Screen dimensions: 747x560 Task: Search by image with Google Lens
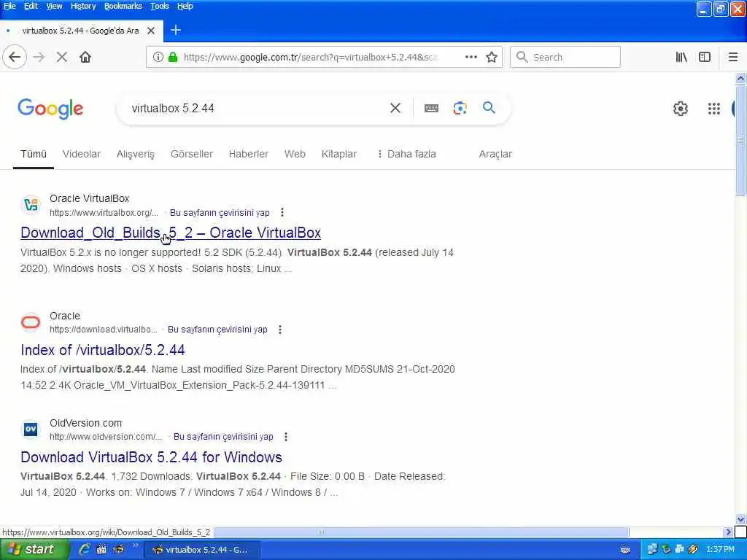460,108
